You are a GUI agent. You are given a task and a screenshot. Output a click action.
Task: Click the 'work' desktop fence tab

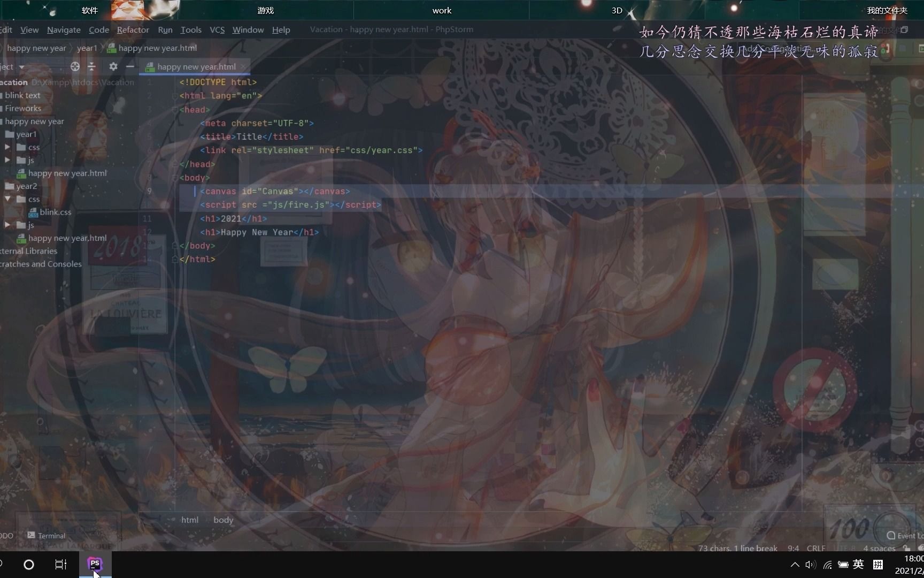[x=442, y=10]
